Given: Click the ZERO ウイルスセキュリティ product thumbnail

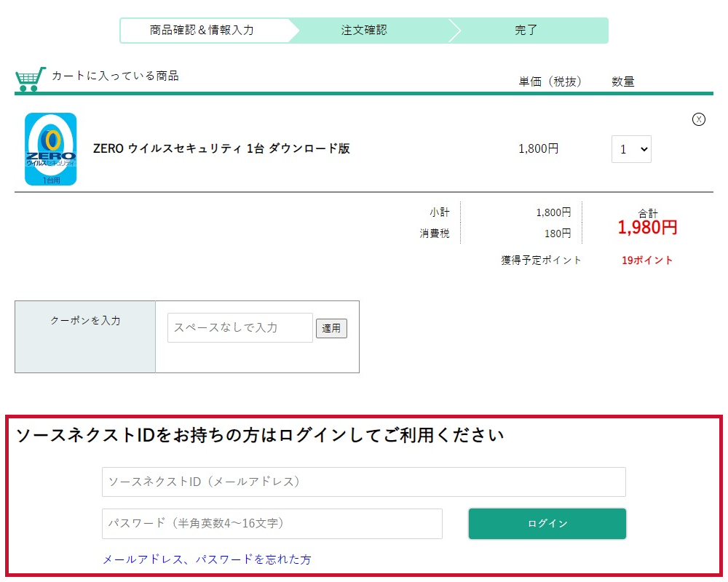Looking at the screenshot, I should coord(50,148).
